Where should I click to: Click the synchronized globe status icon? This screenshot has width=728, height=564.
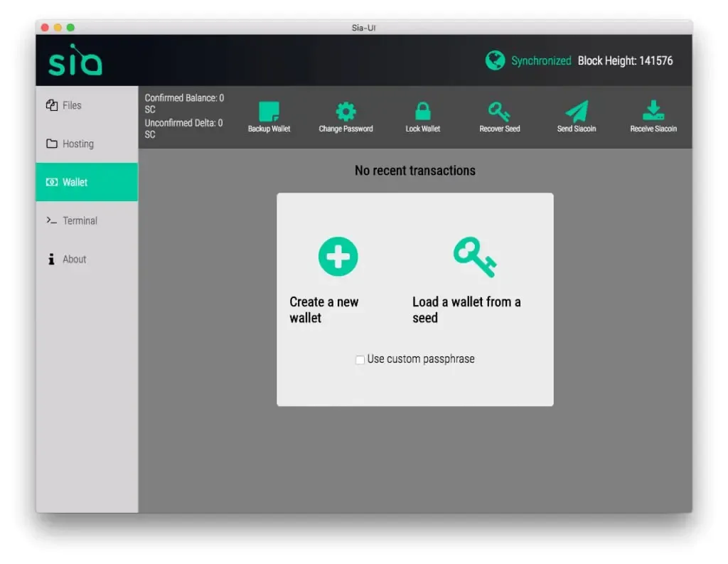pos(495,60)
